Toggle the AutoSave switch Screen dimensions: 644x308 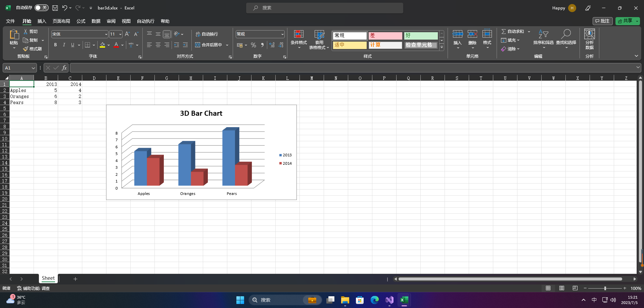[x=42, y=8]
